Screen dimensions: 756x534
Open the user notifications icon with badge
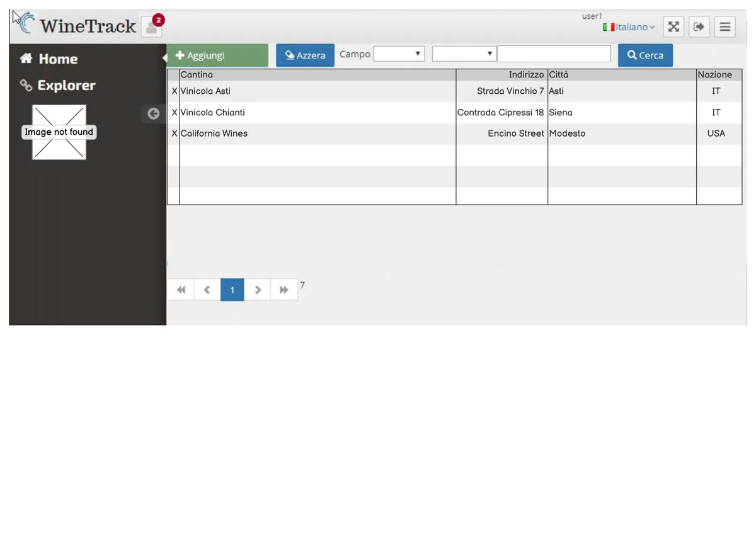click(152, 26)
